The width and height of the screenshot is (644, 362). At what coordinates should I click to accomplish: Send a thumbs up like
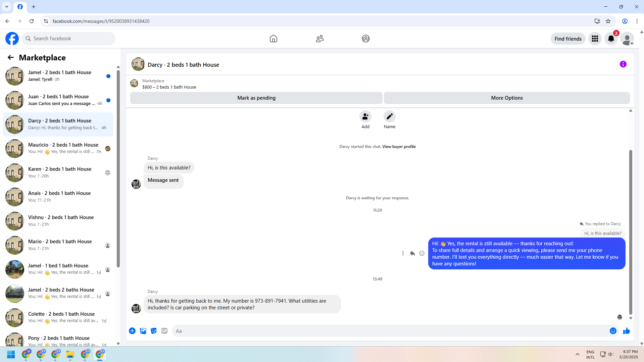[627, 331]
